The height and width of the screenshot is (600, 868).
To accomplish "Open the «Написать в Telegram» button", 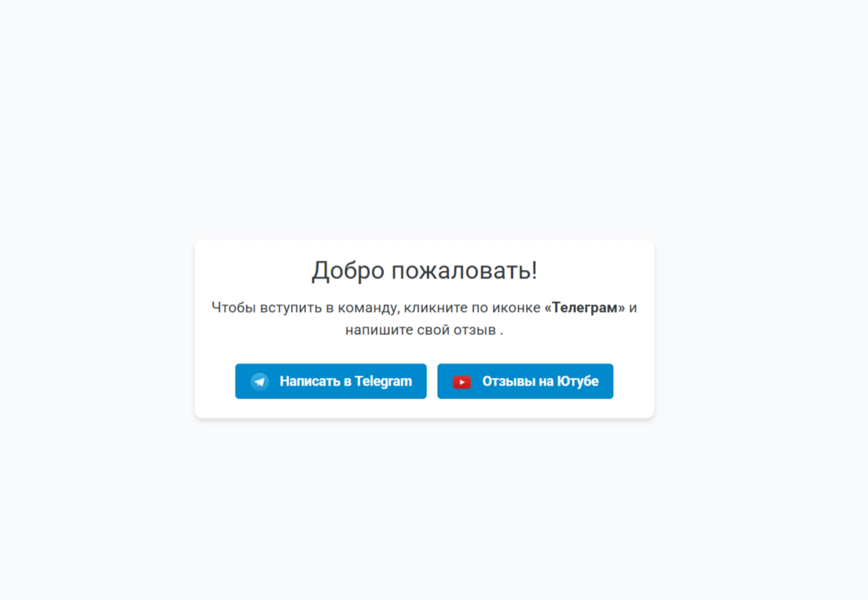I will click(331, 381).
